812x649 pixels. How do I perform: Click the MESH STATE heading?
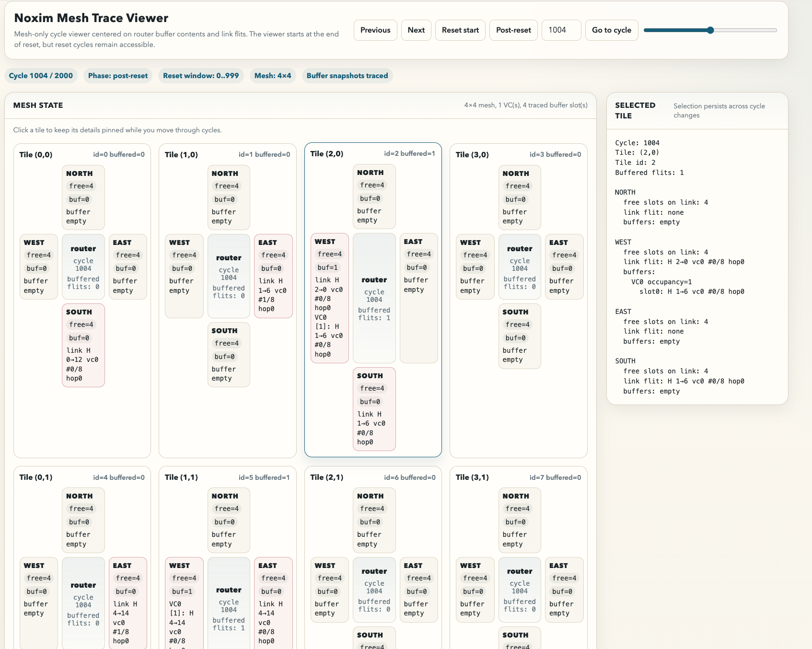[x=38, y=105]
